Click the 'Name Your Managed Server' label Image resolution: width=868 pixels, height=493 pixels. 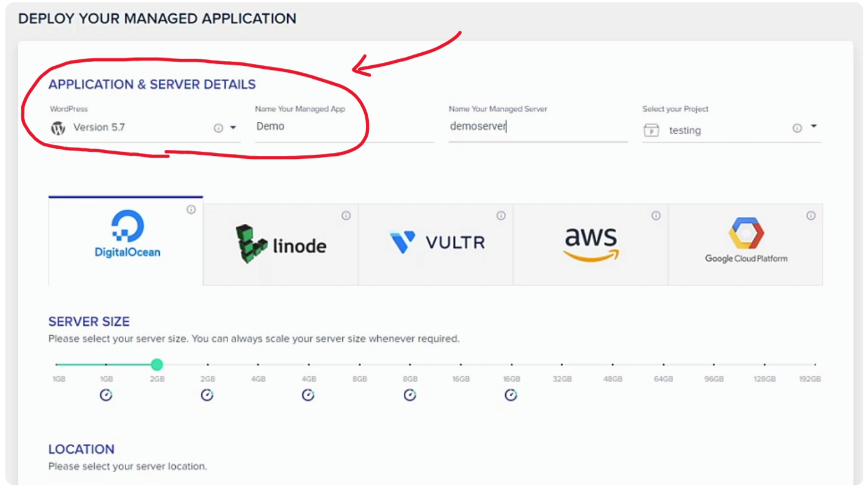coord(498,109)
